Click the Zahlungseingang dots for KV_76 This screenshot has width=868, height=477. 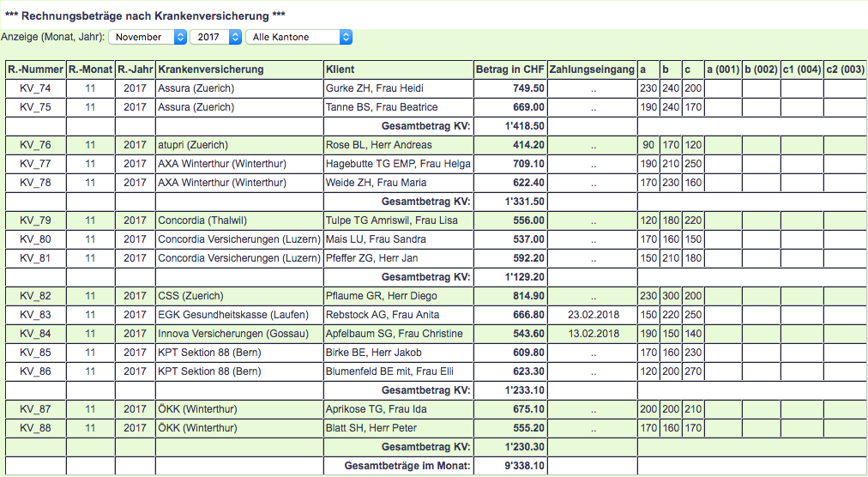593,145
